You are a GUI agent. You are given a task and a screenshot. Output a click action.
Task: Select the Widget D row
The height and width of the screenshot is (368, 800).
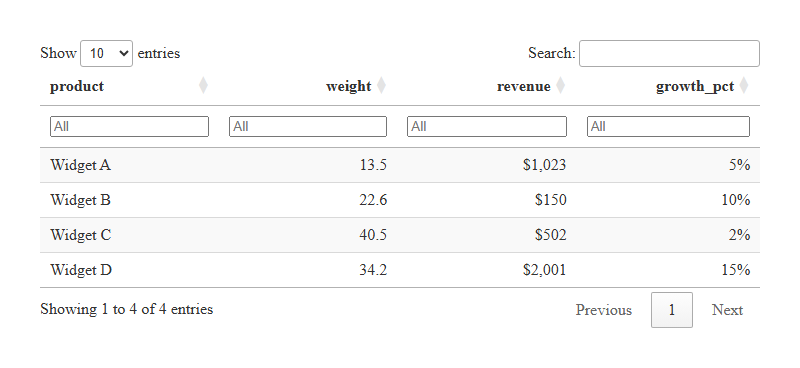pyautogui.click(x=399, y=270)
